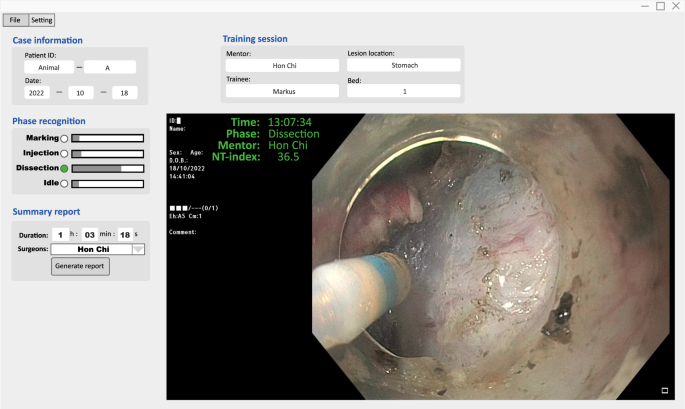Minimize the application window
Image resolution: width=685 pixels, height=409 pixels.
pyautogui.click(x=644, y=6)
